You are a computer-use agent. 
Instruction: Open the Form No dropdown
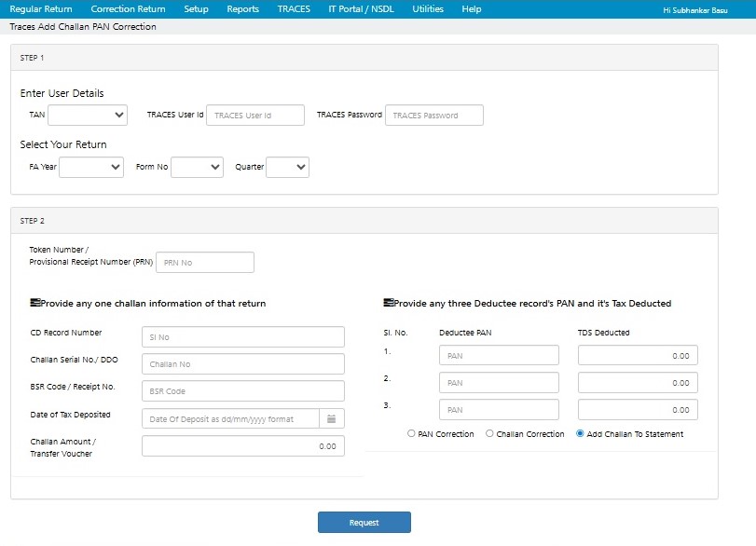pos(197,167)
